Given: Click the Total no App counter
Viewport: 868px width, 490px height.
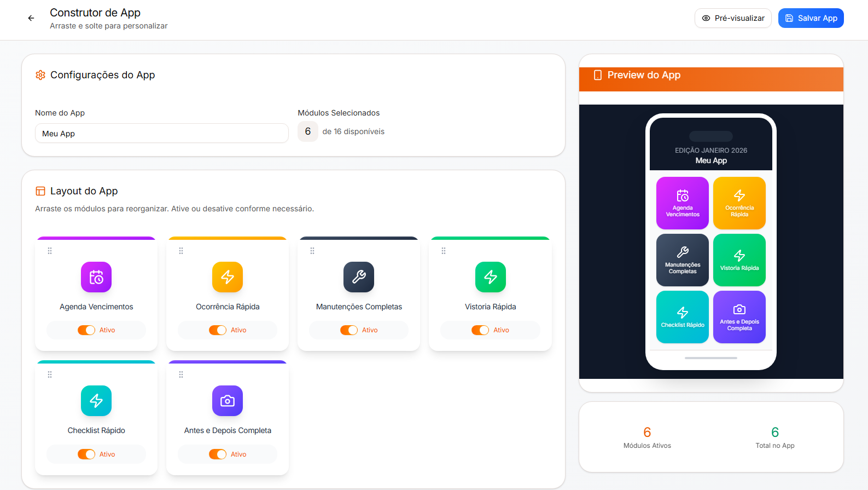Looking at the screenshot, I should coord(775,437).
